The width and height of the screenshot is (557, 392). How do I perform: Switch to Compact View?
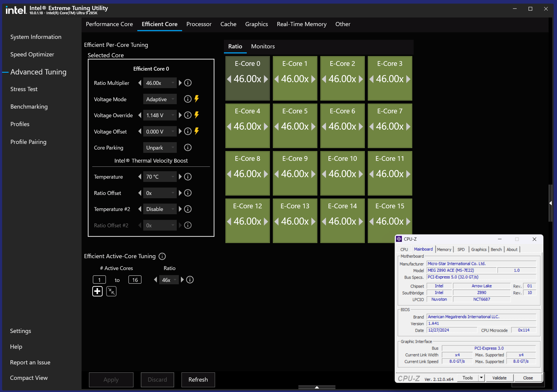click(x=29, y=378)
